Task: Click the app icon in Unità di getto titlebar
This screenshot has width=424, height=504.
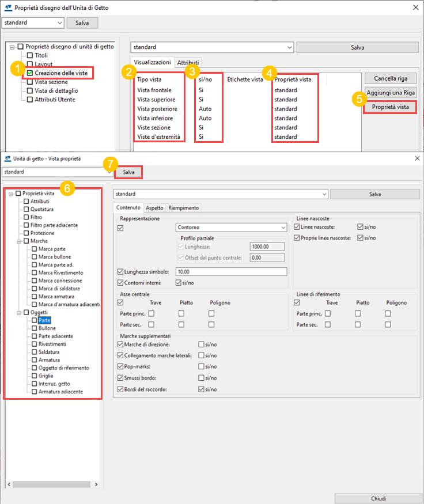Action: pos(7,158)
